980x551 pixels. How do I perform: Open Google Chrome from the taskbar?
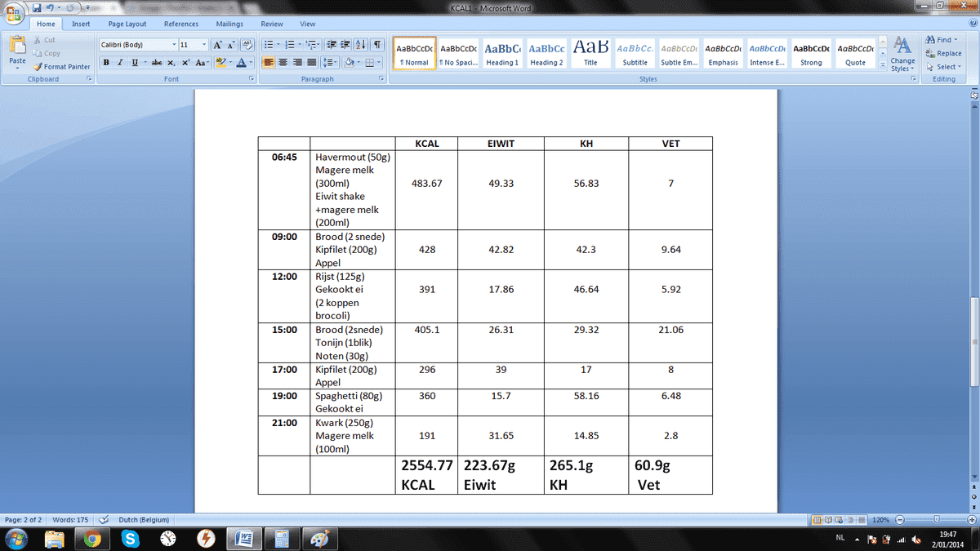tap(92, 538)
